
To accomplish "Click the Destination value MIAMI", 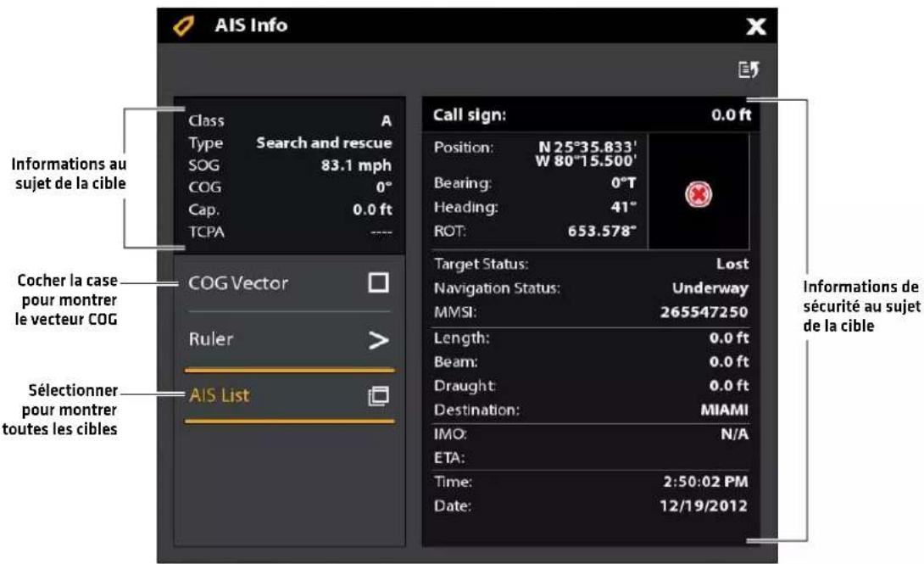I will pos(724,410).
